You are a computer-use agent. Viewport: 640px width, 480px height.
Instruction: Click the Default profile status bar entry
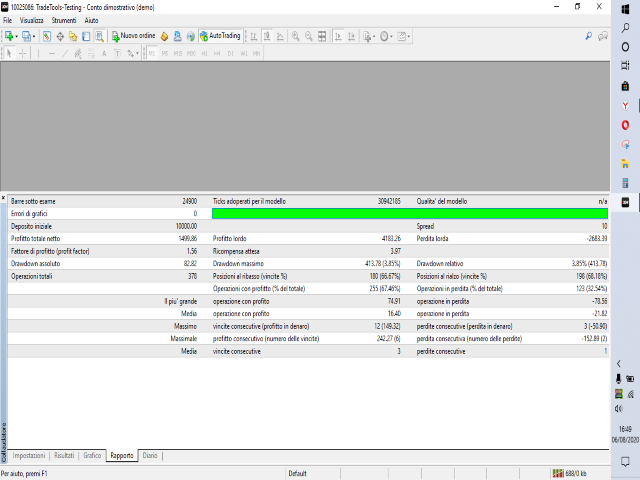click(297, 473)
